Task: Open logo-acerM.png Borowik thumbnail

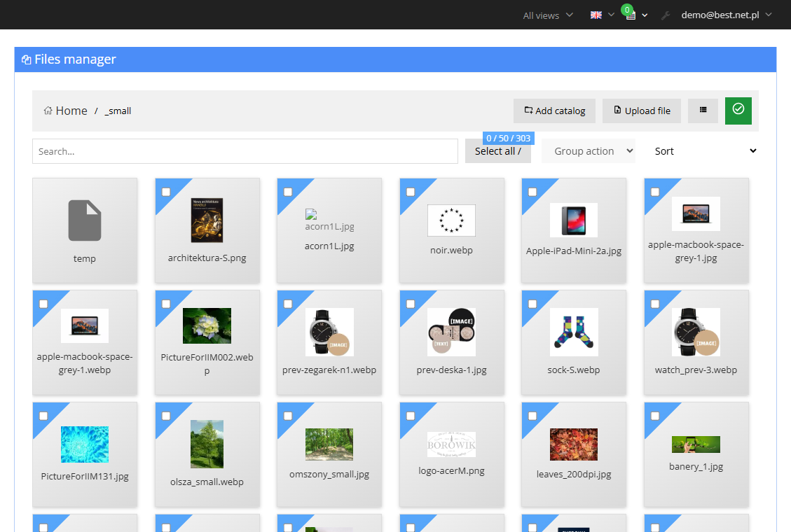Action: point(451,444)
